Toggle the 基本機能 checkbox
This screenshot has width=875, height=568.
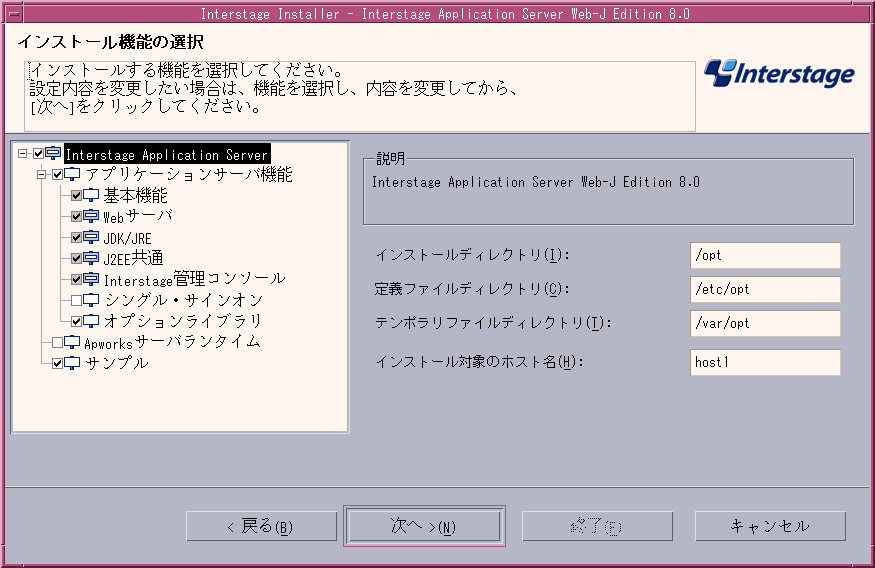click(x=76, y=195)
